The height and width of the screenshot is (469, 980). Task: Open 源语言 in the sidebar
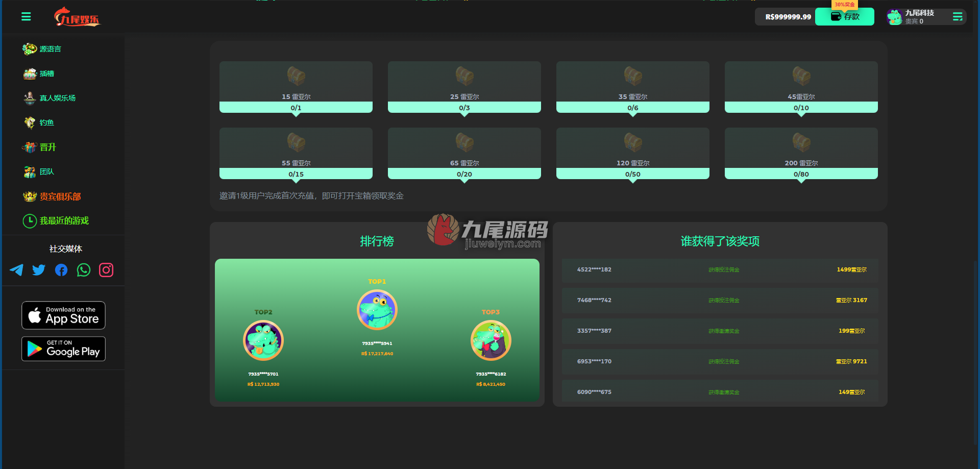tap(42, 49)
